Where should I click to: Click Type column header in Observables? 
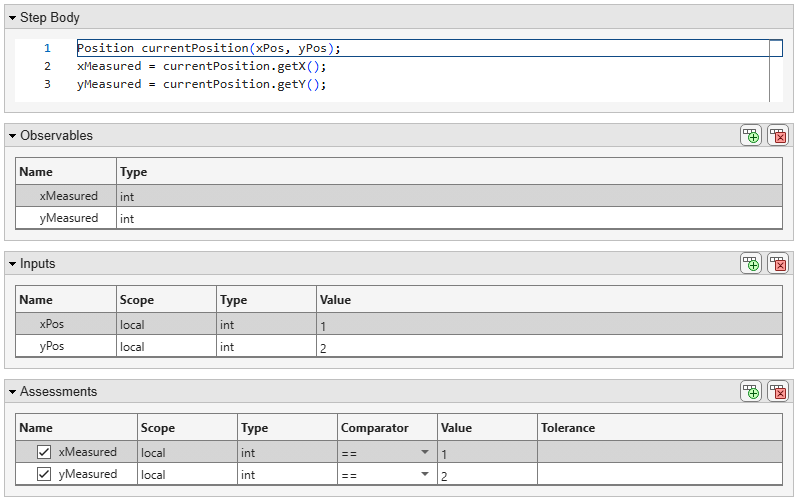pos(449,172)
